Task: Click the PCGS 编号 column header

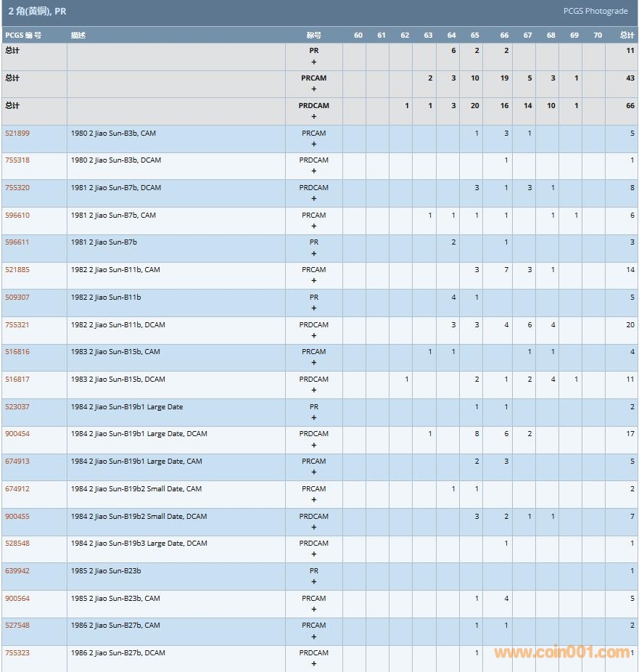Action: click(23, 36)
